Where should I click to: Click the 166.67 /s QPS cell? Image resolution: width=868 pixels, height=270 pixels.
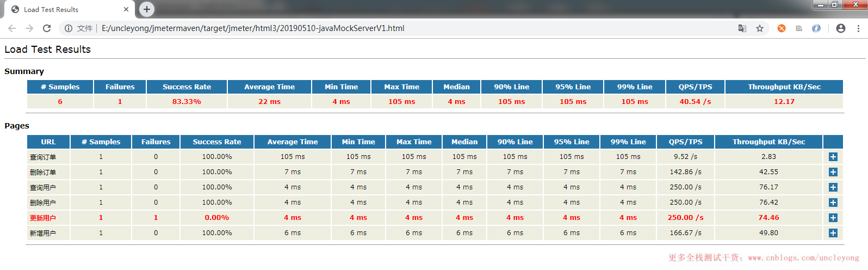coord(685,232)
